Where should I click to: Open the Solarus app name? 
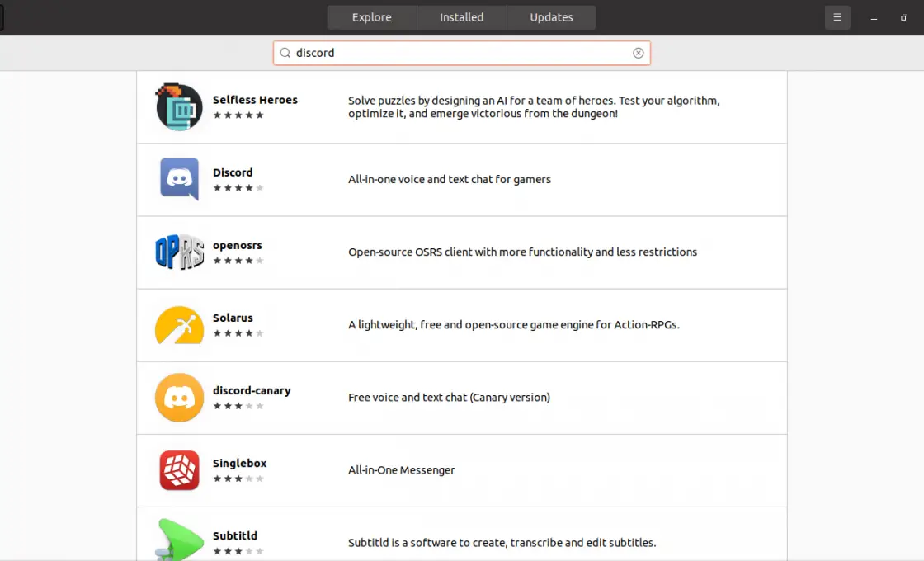[233, 318]
